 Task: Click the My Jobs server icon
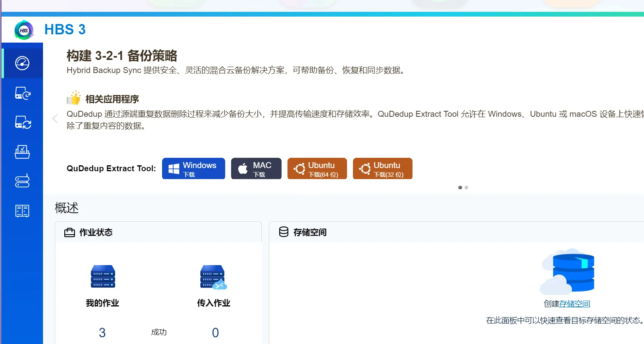(x=103, y=276)
